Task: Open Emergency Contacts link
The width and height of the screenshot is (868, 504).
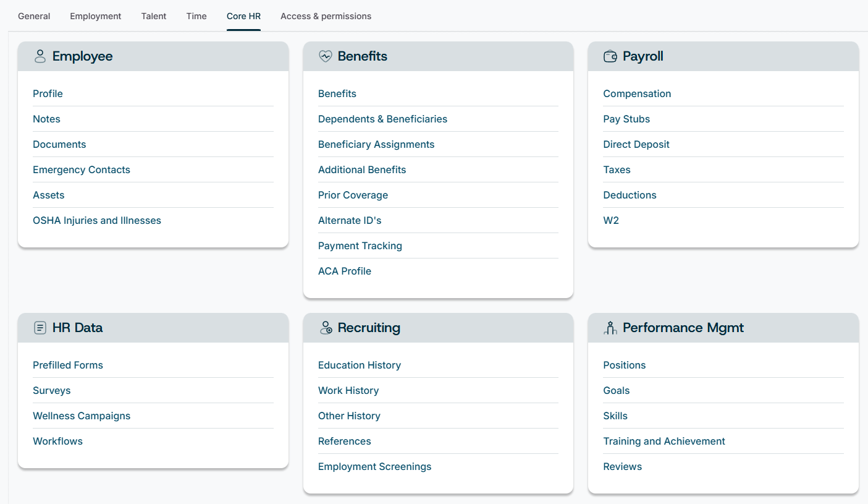Action: click(x=82, y=169)
